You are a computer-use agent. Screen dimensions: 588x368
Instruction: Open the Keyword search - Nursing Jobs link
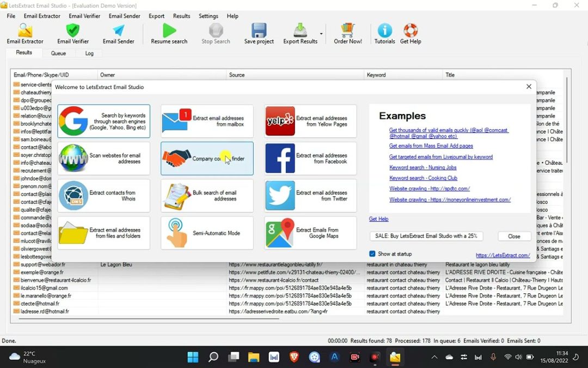pyautogui.click(x=422, y=167)
